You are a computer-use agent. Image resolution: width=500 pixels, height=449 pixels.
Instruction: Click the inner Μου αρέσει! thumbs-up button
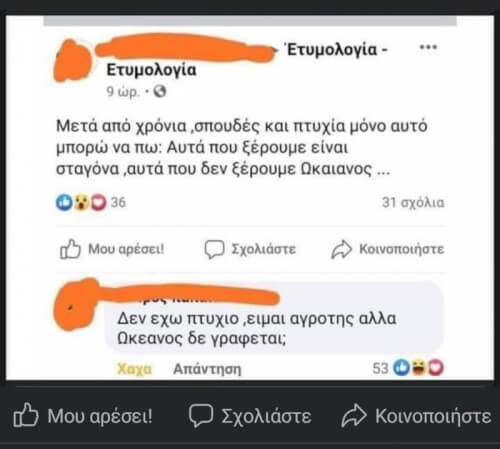click(x=112, y=249)
